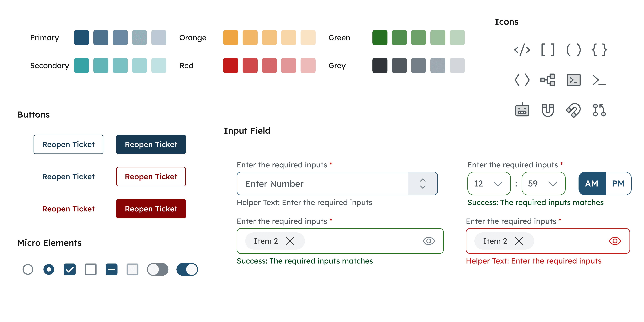Screen dimensions: 644x322
Task: Open the hour dropdown showing 12
Action: (489, 184)
